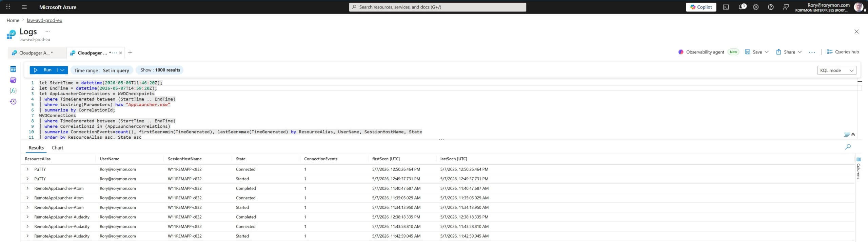Open the KQL mode dropdown
This screenshot has width=868, height=242.
(836, 70)
